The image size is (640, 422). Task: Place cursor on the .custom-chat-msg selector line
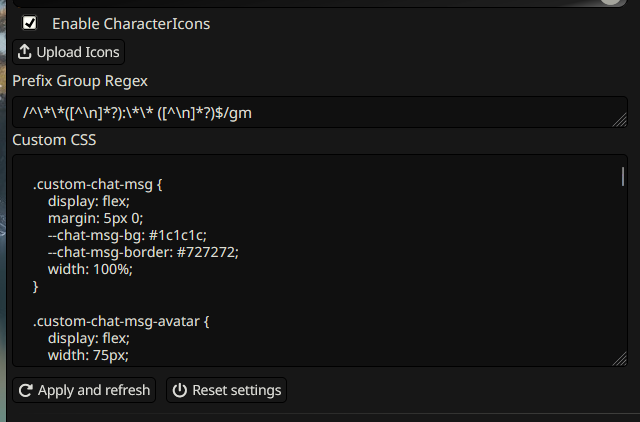98,184
